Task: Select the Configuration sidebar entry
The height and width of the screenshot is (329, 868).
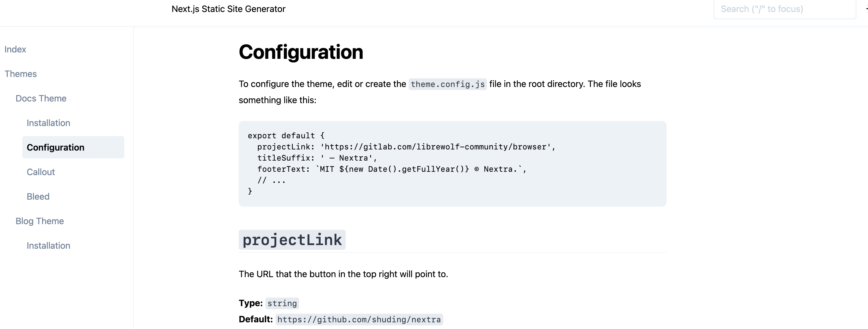Action: coord(56,147)
